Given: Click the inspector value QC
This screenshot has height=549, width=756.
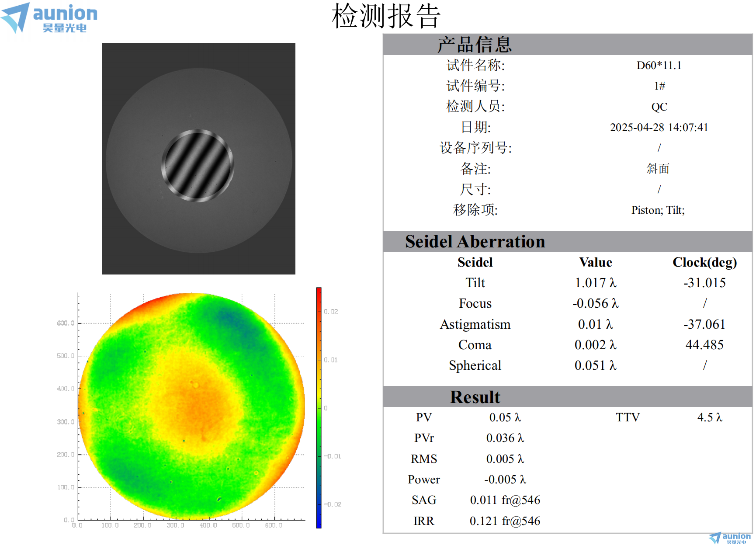Looking at the screenshot, I should (659, 107).
